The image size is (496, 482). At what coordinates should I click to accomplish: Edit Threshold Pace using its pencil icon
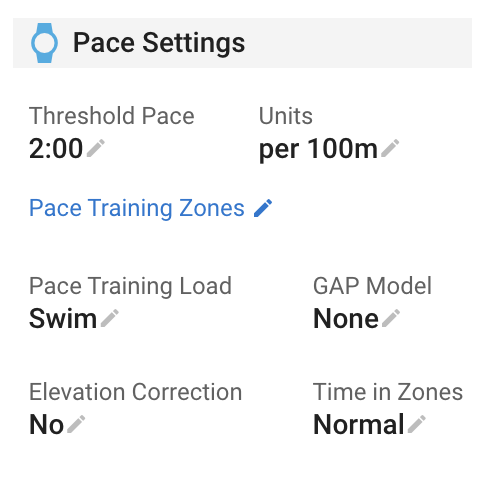tap(96, 148)
